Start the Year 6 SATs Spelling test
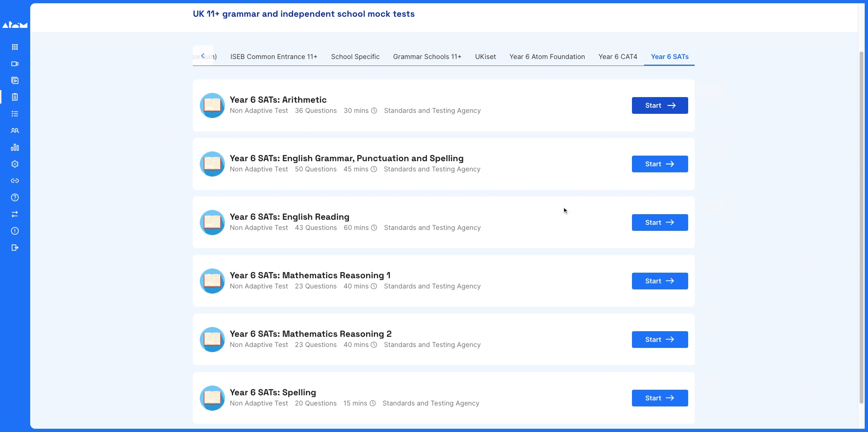868x432 pixels. (660, 398)
